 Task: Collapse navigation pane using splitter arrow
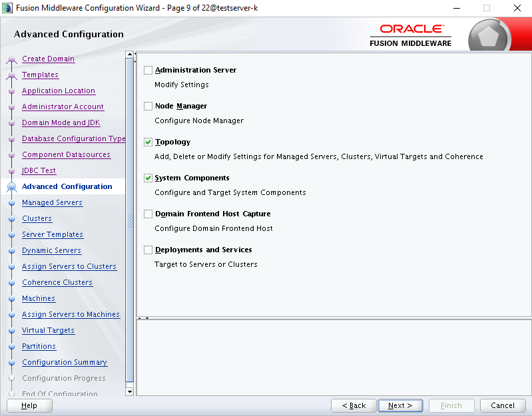135,53
